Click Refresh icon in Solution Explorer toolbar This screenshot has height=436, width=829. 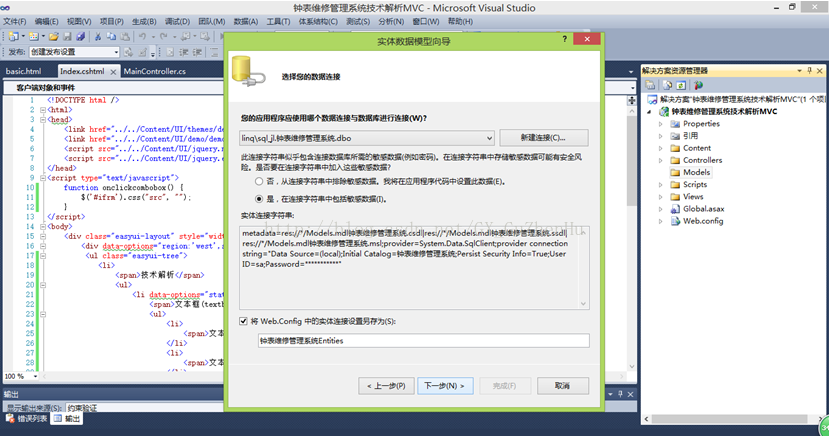[681, 85]
